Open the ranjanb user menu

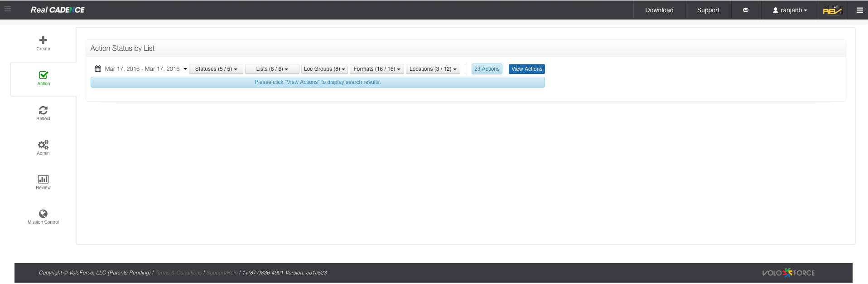790,10
